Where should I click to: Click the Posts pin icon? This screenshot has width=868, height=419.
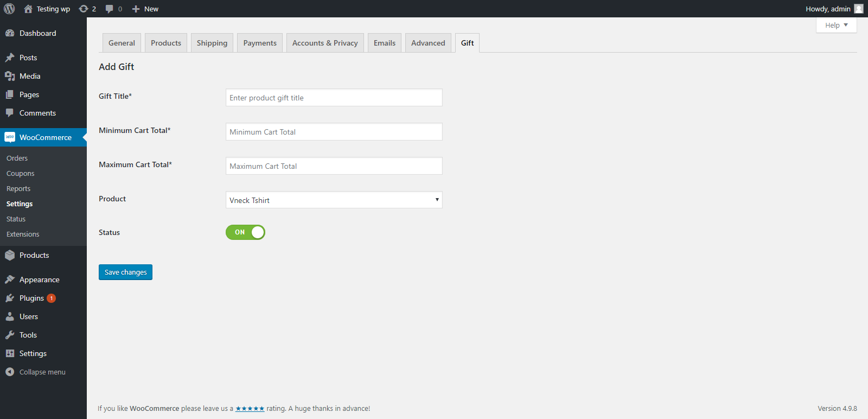[x=10, y=58]
